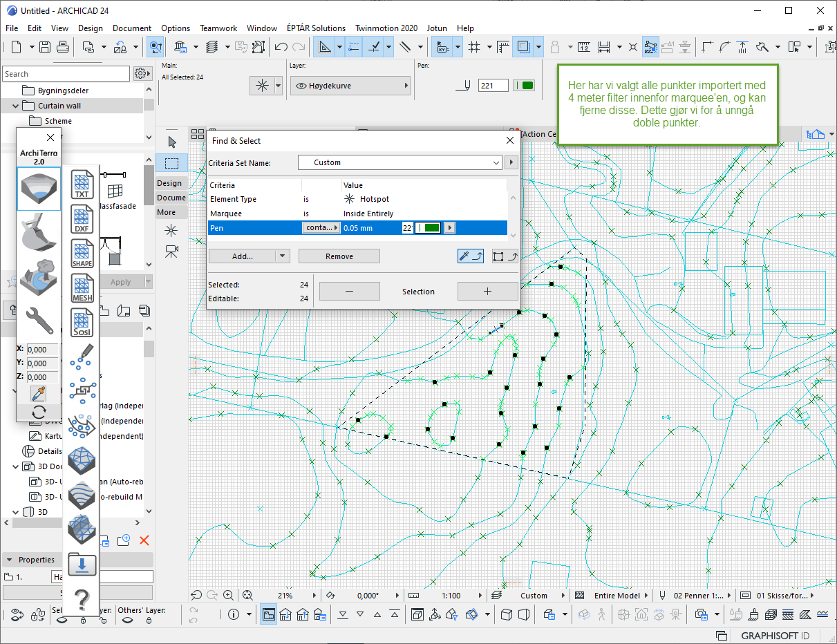Select the Marquee tool in toolbox
The height and width of the screenshot is (644, 837).
click(172, 163)
